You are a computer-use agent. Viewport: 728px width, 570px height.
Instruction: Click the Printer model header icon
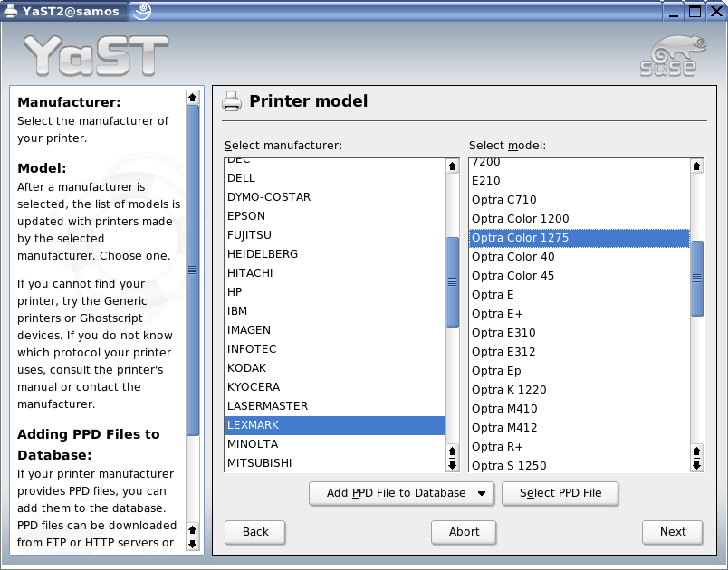pos(232,101)
